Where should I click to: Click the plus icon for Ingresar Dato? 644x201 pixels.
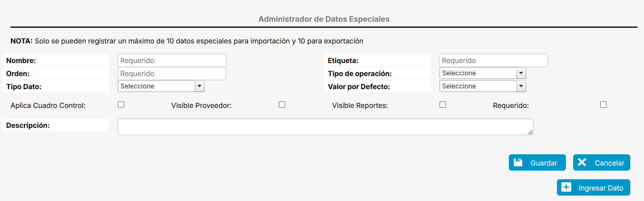coord(566,187)
